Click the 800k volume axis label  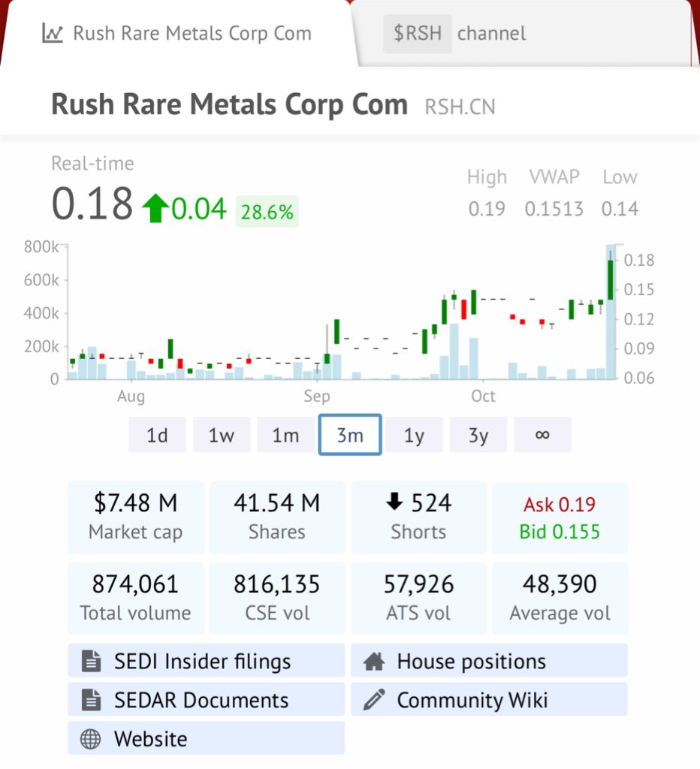tap(41, 246)
